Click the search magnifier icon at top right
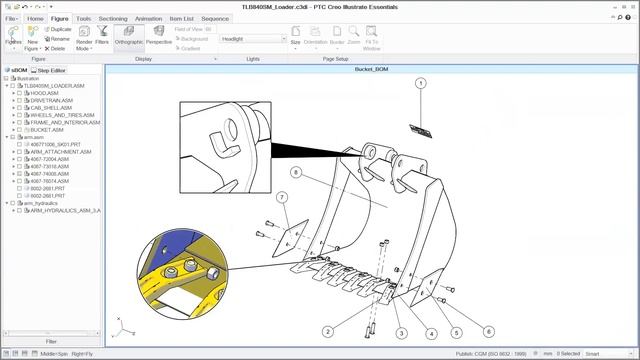This screenshot has height=360, width=640. pyautogui.click(x=620, y=17)
